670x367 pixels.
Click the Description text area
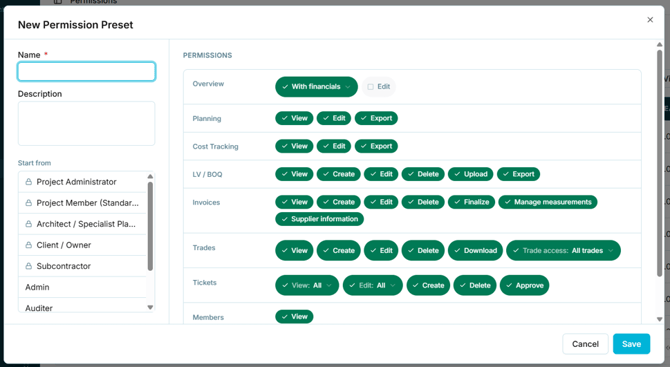86,123
